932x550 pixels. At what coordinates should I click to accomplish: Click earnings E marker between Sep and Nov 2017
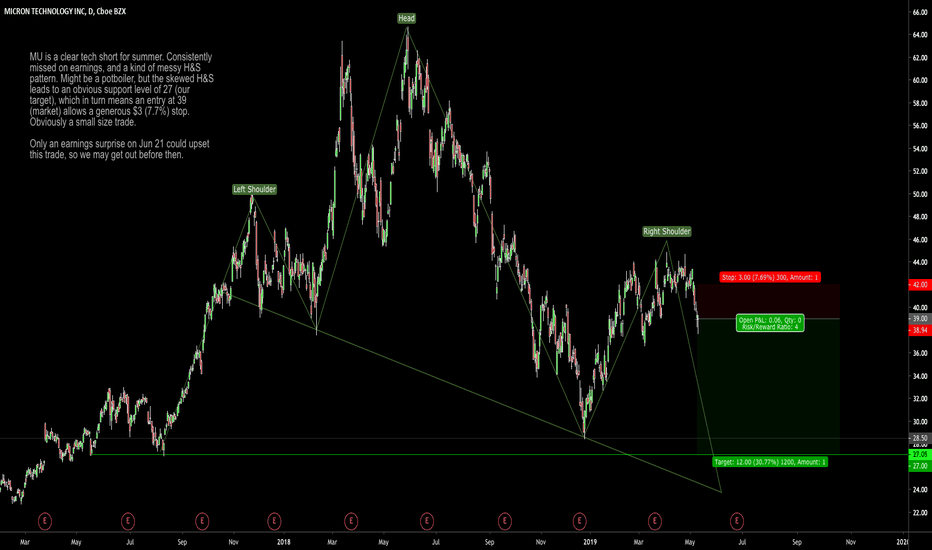pos(202,521)
